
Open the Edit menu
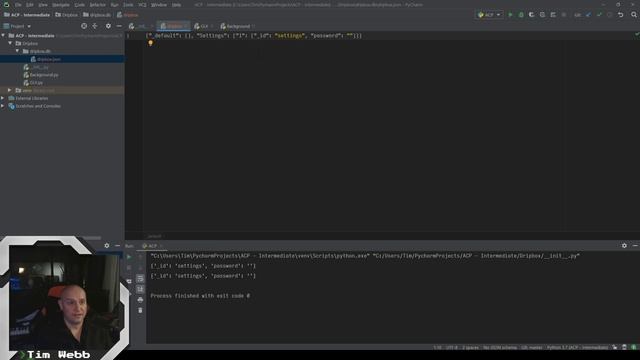click(30, 5)
